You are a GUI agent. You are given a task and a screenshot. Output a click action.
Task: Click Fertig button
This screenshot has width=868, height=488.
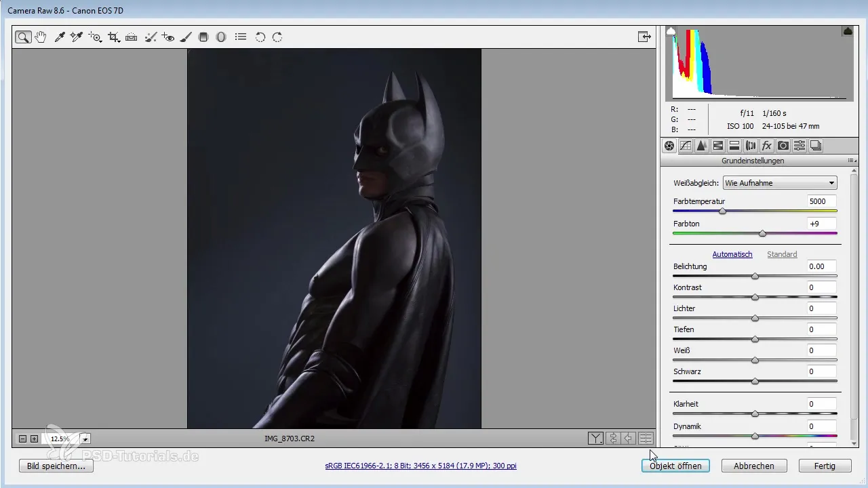pos(825,466)
